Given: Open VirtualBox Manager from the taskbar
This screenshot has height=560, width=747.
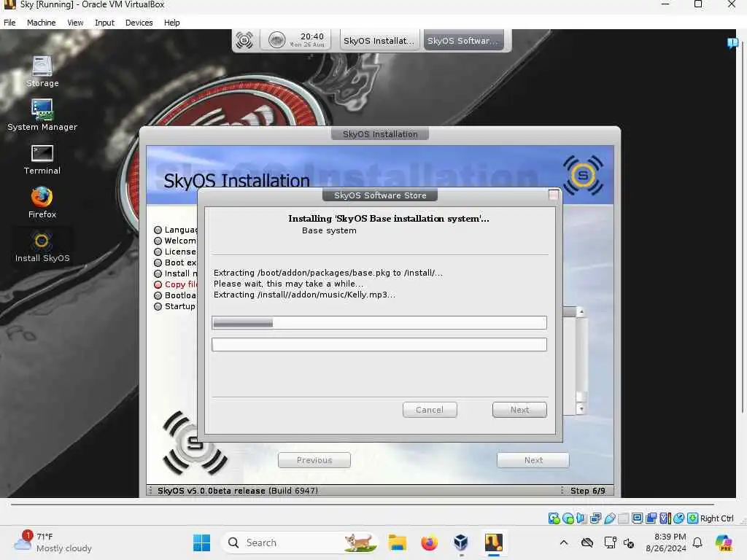Looking at the screenshot, I should click(x=461, y=542).
